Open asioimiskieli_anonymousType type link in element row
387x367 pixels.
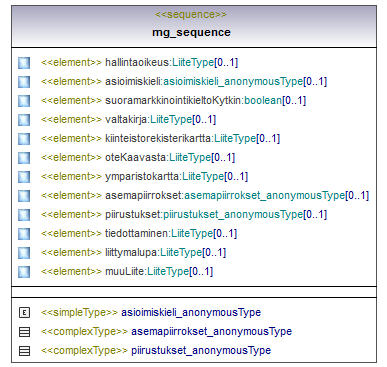[233, 81]
